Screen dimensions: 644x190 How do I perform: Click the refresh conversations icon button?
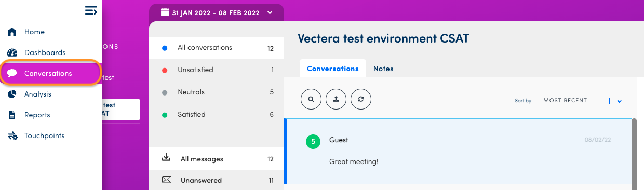361,99
